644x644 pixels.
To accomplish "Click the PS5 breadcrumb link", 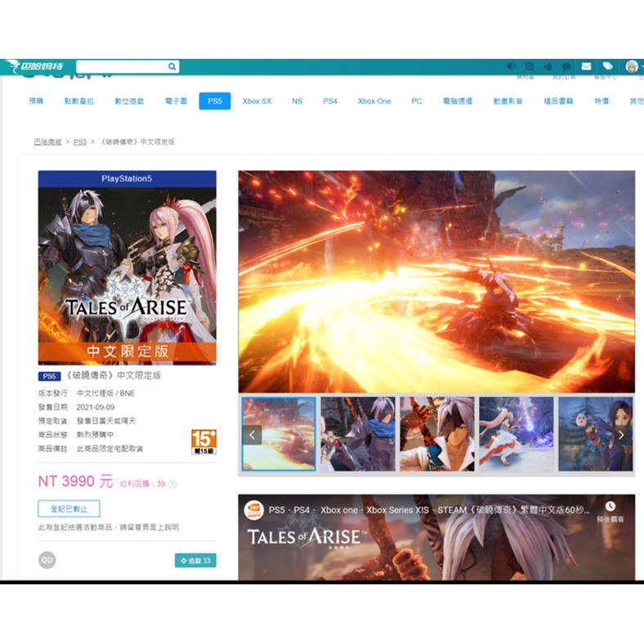I will click(79, 142).
